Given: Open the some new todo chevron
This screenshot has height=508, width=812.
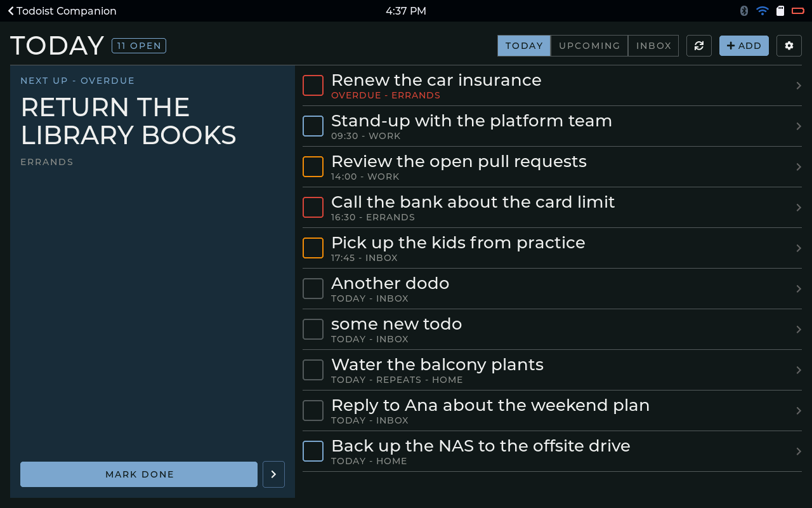Looking at the screenshot, I should click(799, 330).
